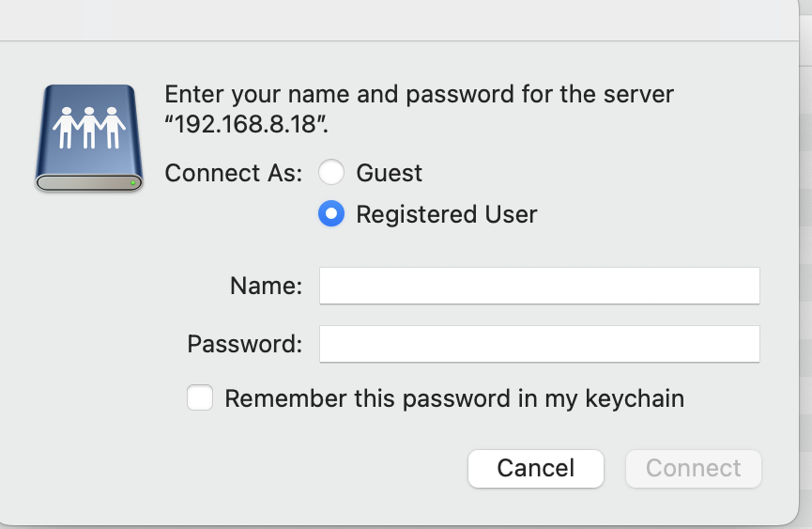The height and width of the screenshot is (529, 812).
Task: Click the "Connect As:" label
Action: [233, 173]
